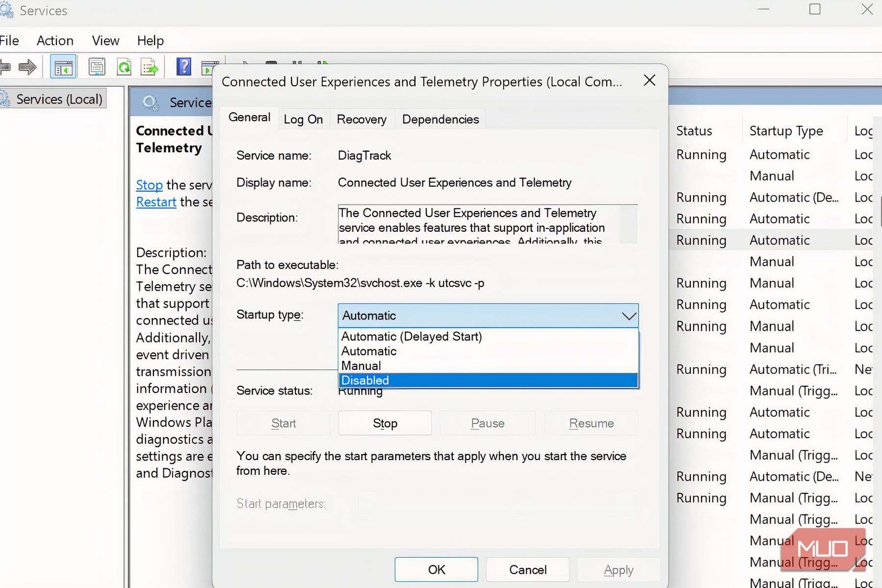Open the Properties toolbar icon
The width and height of the screenshot is (882, 588).
(x=97, y=67)
